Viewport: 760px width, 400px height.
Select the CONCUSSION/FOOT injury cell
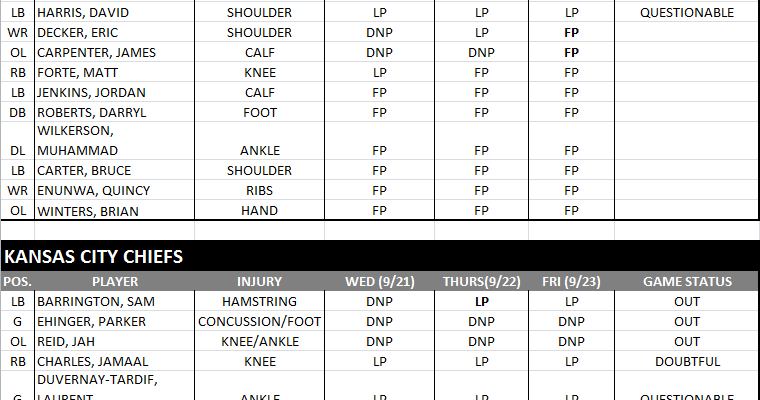[259, 321]
